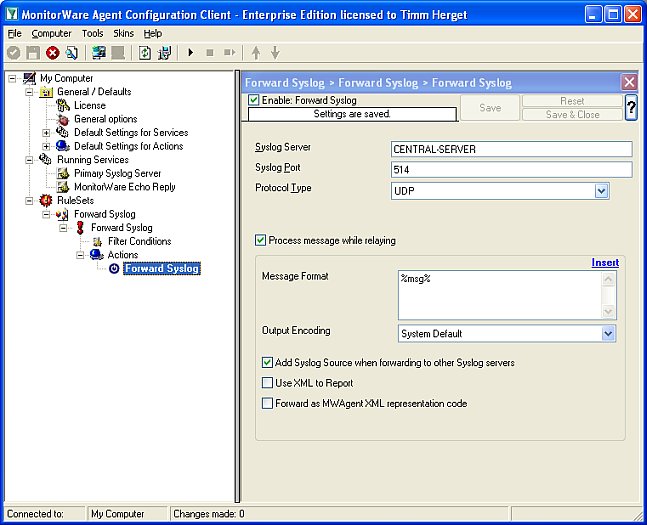647x525 pixels.
Task: Click the Actions node blue icon
Action: point(97,255)
